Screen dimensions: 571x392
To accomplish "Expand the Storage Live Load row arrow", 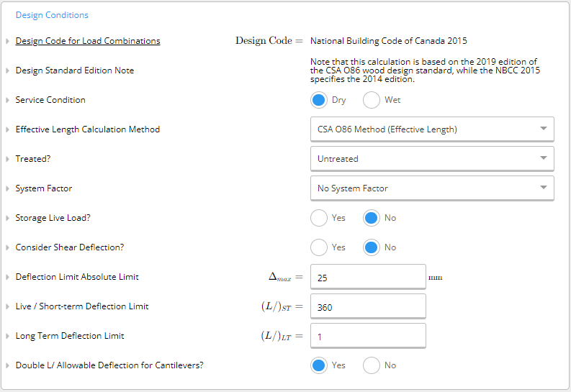I will coord(7,218).
